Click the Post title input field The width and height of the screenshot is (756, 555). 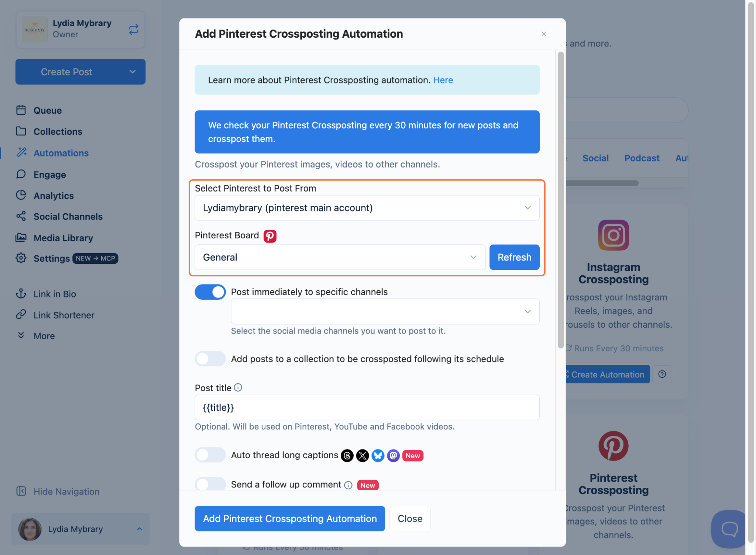[367, 407]
